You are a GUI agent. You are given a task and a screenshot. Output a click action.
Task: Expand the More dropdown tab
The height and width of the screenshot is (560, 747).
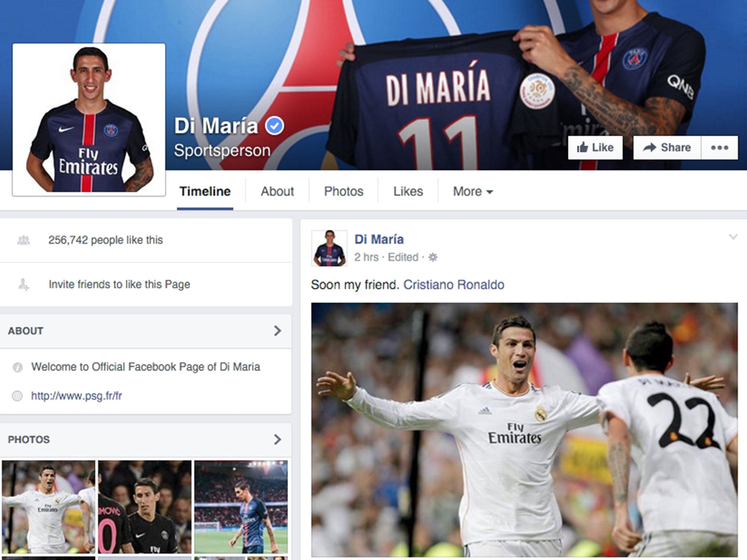[x=473, y=192]
